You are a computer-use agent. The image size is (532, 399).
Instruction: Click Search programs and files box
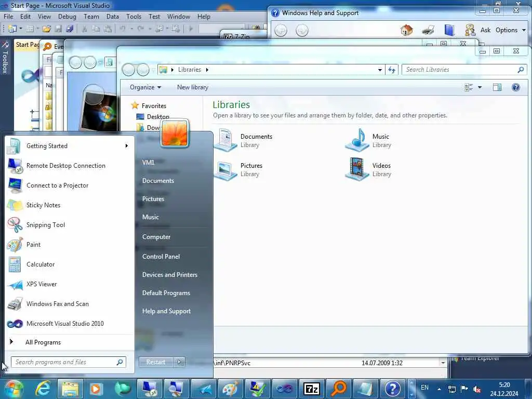69,362
